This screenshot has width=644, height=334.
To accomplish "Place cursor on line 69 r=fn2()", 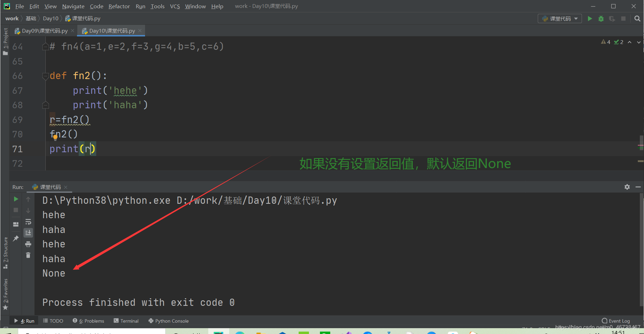I will point(70,120).
